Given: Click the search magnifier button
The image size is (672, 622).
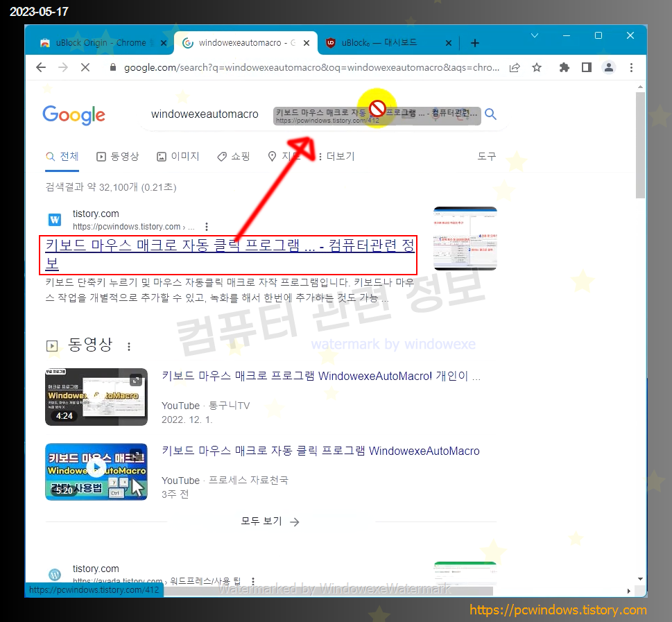Looking at the screenshot, I should [x=491, y=114].
